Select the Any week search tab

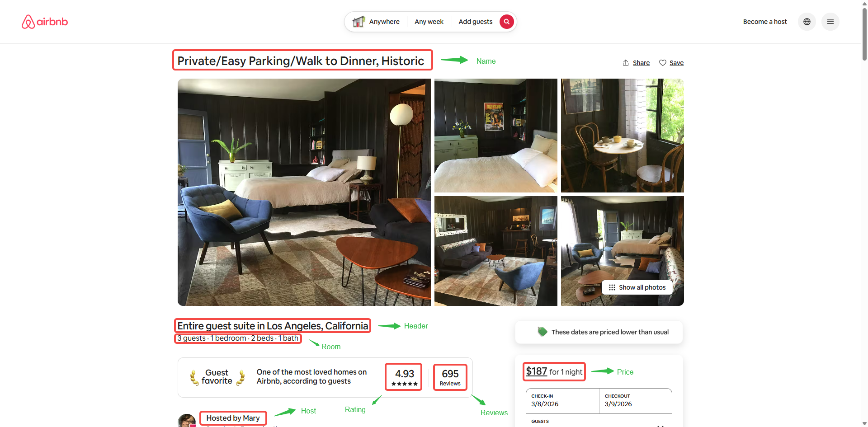429,21
